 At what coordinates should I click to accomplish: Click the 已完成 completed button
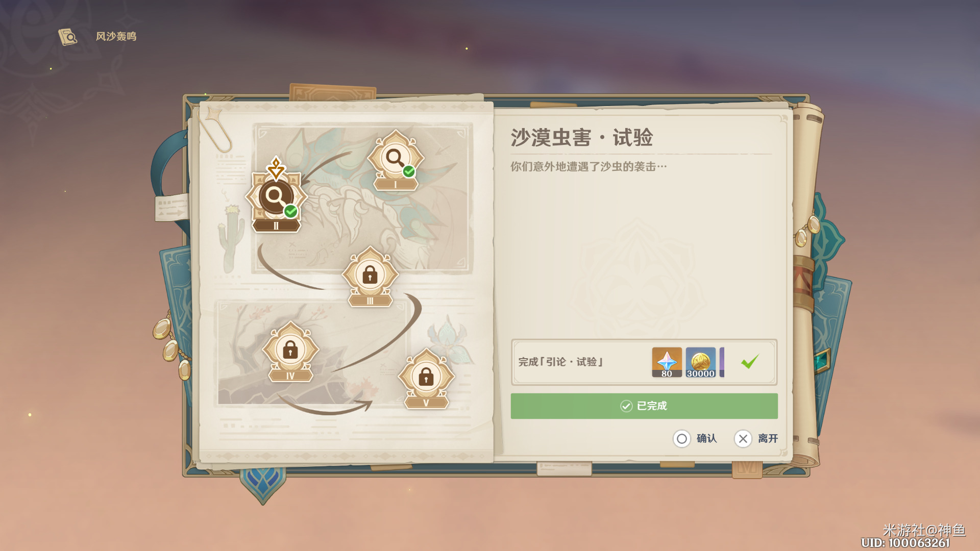click(644, 406)
